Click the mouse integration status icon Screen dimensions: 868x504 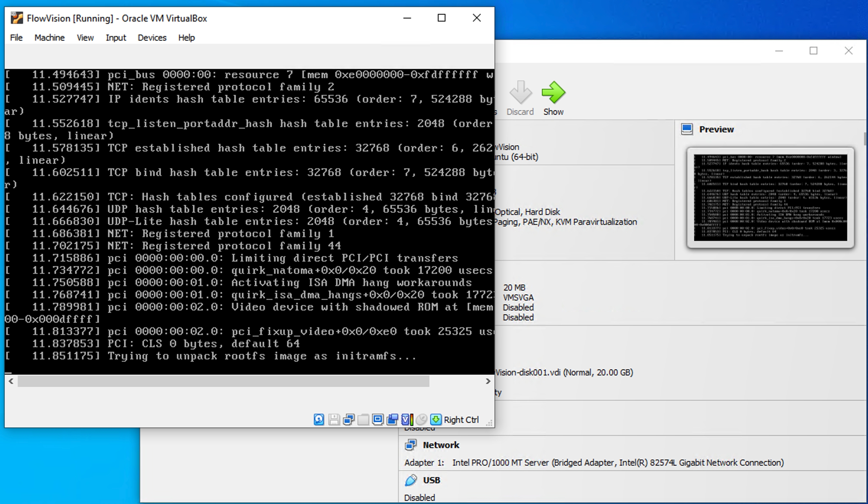[x=421, y=419]
